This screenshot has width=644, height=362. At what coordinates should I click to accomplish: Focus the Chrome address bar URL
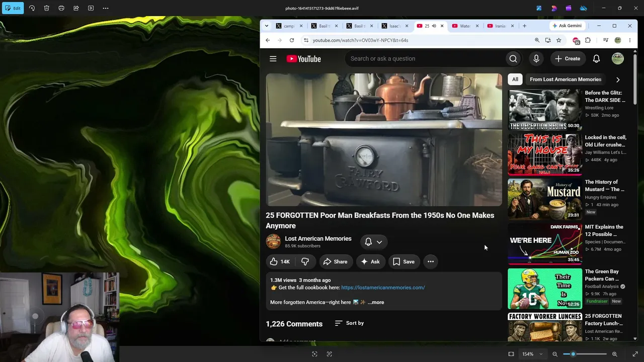click(360, 40)
